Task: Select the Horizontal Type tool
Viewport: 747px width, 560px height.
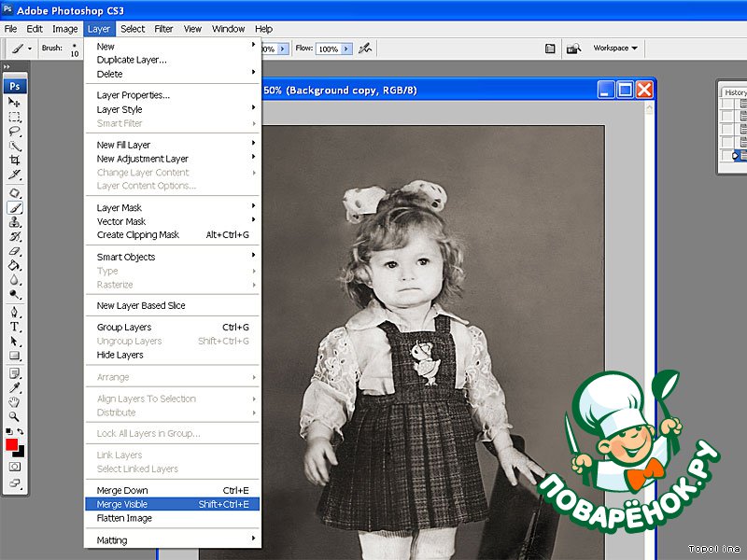Action: (x=15, y=327)
